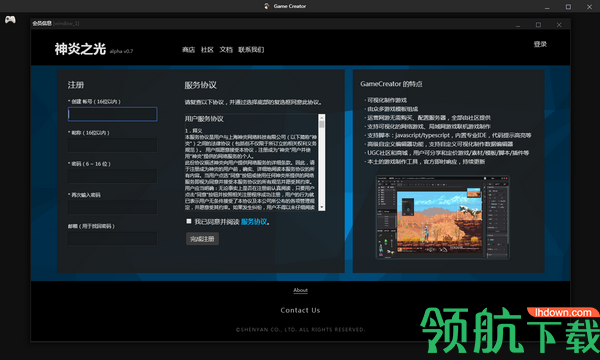Click the 用户服务协议 heading text
Viewport: 600px width, 360px height.
tap(204, 119)
